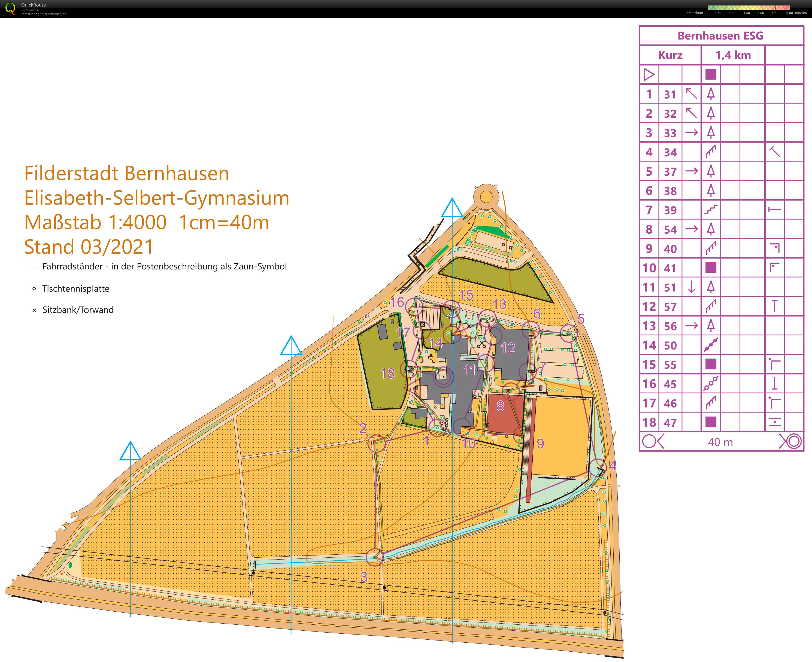Click control number 18 label on map
The image size is (812, 662).
[387, 373]
